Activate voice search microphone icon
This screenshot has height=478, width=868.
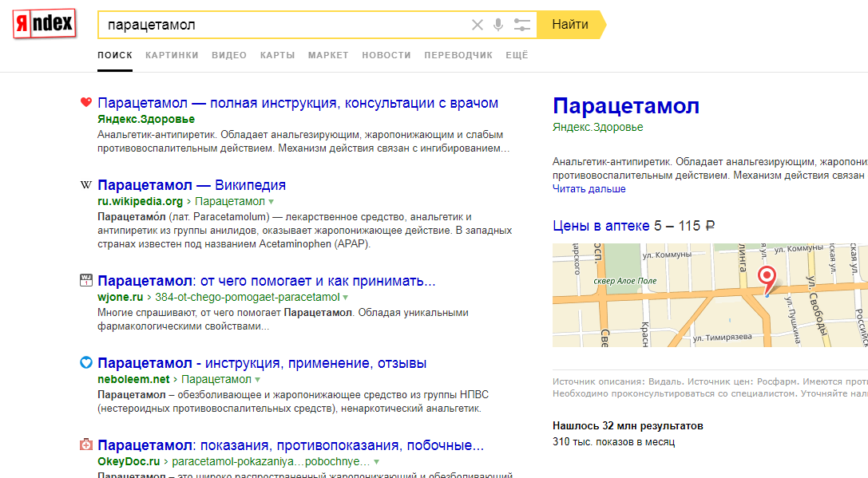498,25
